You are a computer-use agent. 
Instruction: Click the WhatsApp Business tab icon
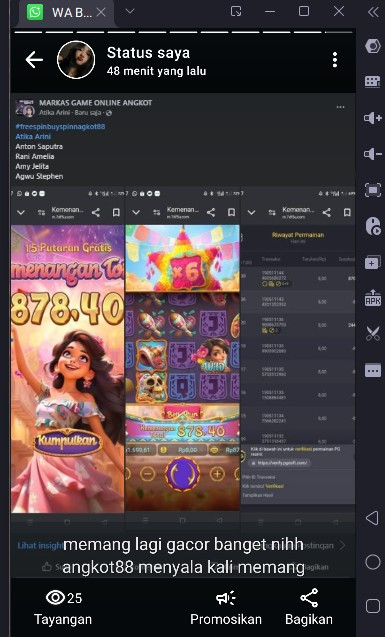pyautogui.click(x=35, y=12)
